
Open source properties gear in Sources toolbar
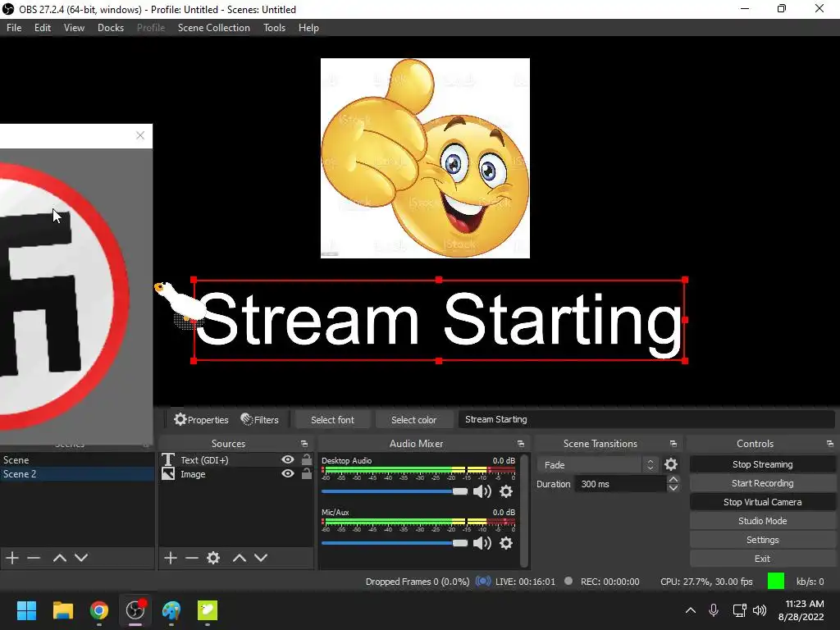[213, 558]
